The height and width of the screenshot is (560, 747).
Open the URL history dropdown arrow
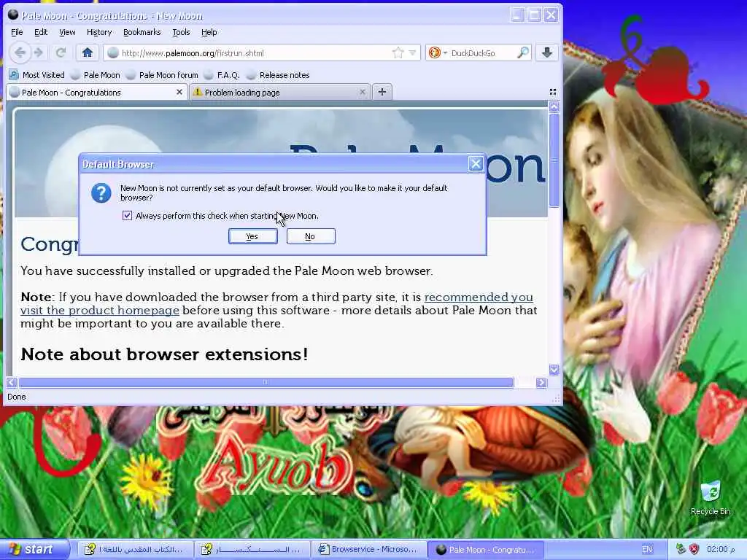pyautogui.click(x=413, y=52)
